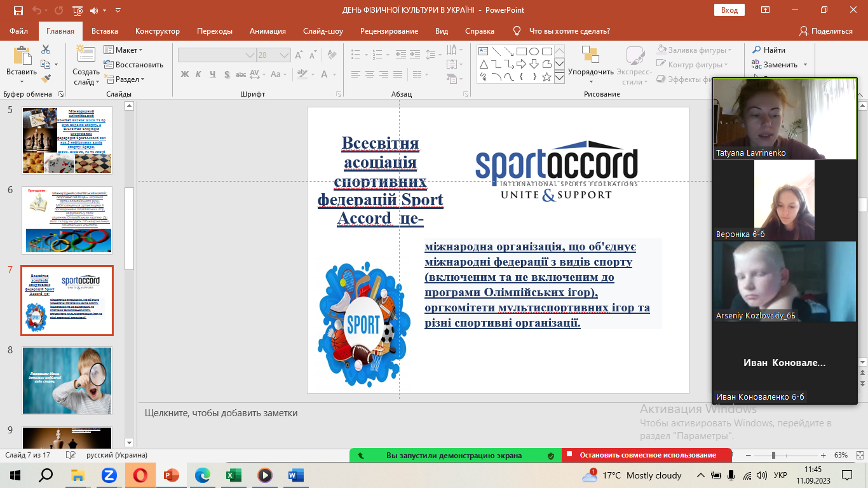The width and height of the screenshot is (868, 488).
Task: Click Заменить replace button
Action: tap(775, 64)
